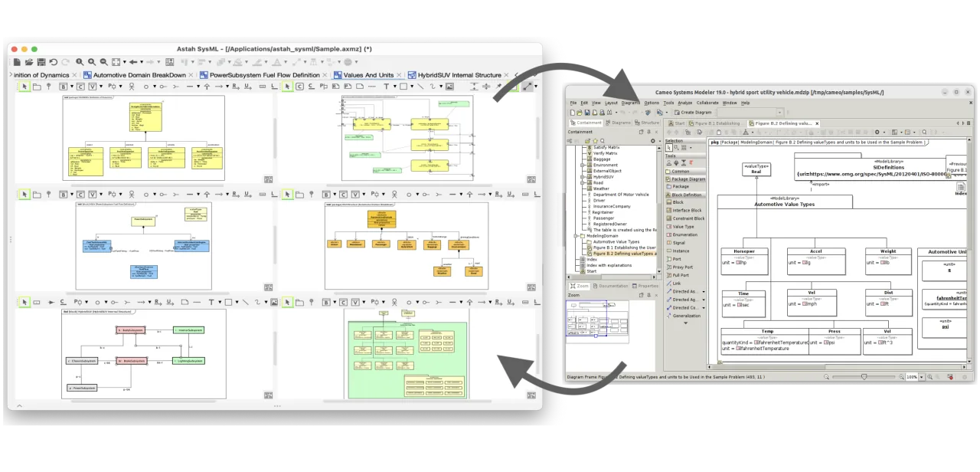The width and height of the screenshot is (980, 472).
Task: Undo last action in Astah SysML
Action: (54, 62)
